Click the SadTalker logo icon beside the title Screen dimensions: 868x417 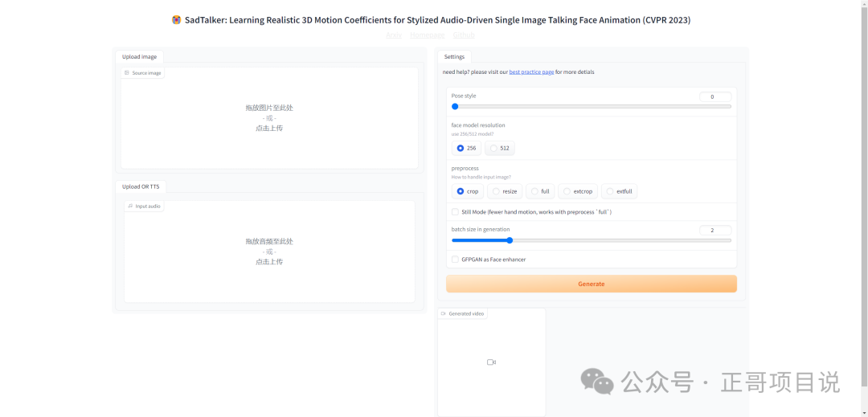177,20
